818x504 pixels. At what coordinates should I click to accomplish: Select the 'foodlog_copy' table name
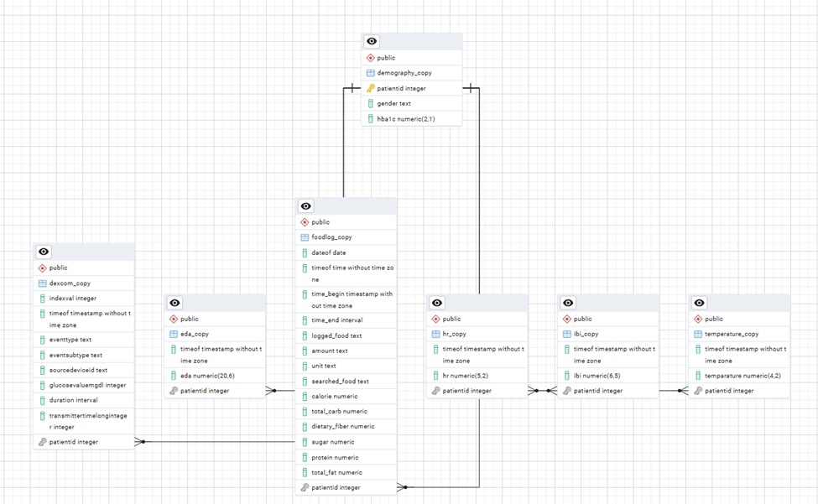click(x=331, y=237)
